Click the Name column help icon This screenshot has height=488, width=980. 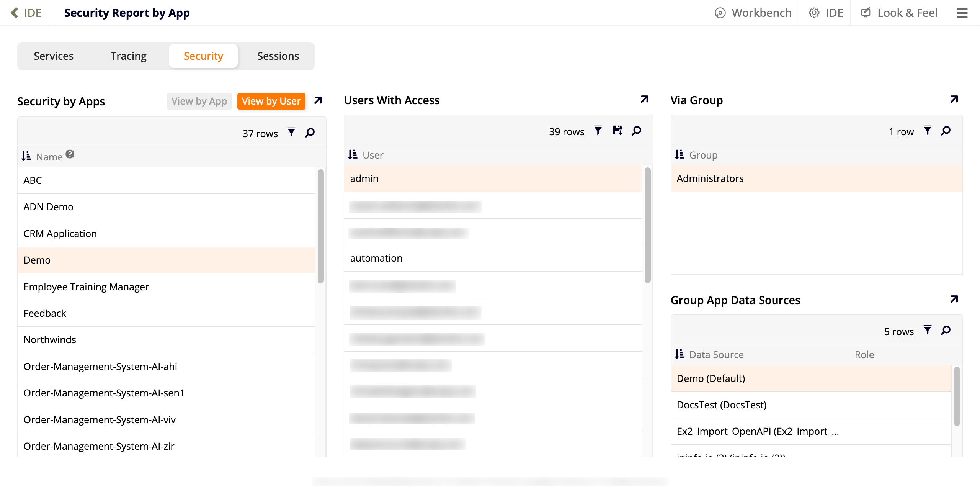coord(70,154)
